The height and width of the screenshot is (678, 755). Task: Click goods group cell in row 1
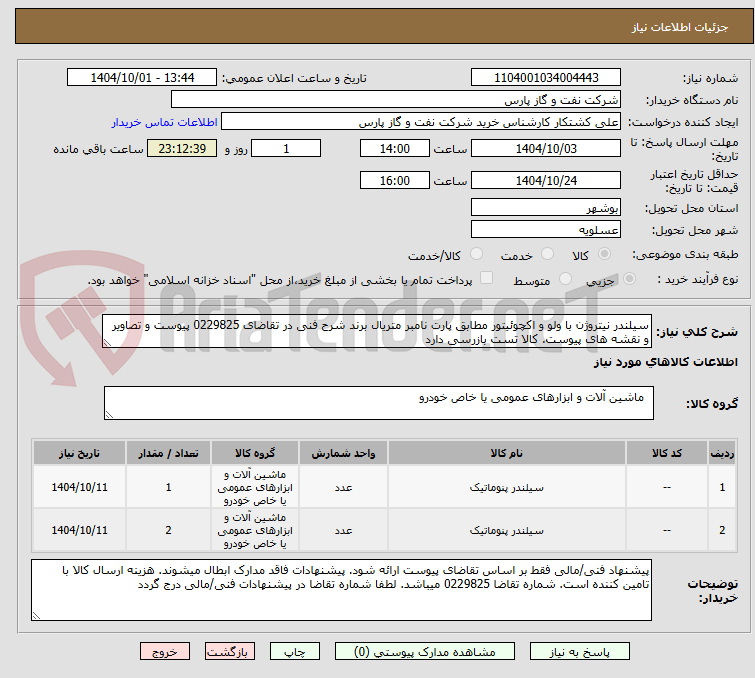255,487
